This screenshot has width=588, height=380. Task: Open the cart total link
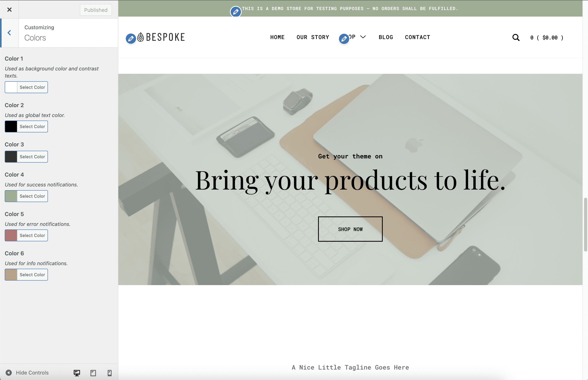click(x=546, y=38)
